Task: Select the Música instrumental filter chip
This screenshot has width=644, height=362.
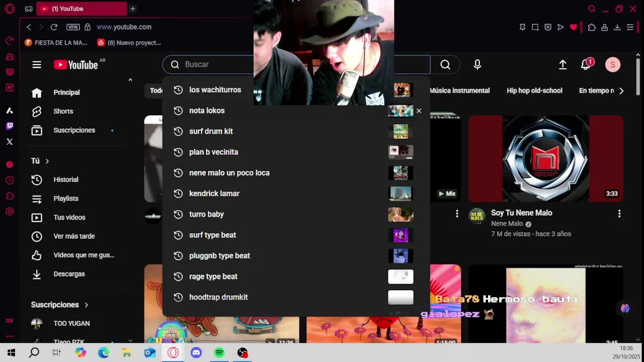Action: pyautogui.click(x=459, y=90)
